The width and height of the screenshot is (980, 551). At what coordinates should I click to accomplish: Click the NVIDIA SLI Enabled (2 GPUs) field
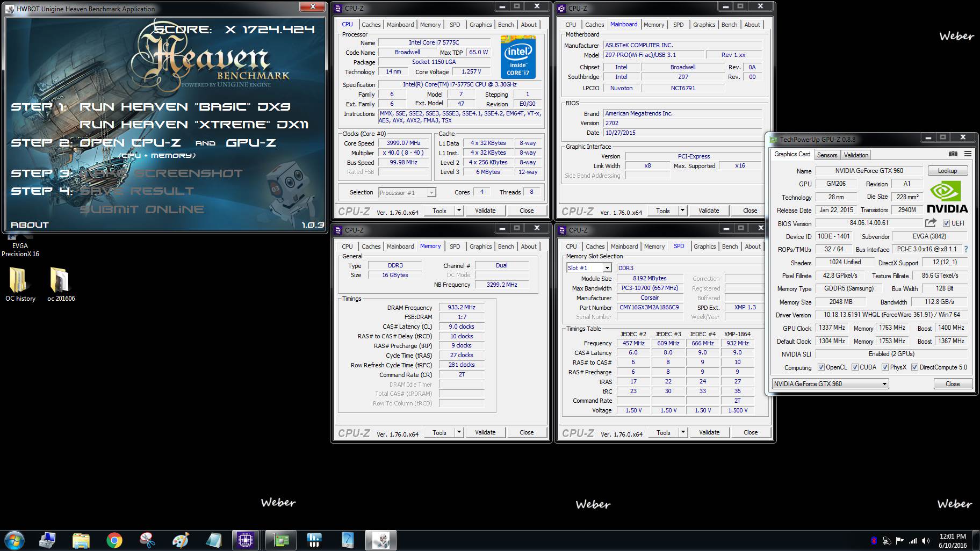click(x=892, y=354)
